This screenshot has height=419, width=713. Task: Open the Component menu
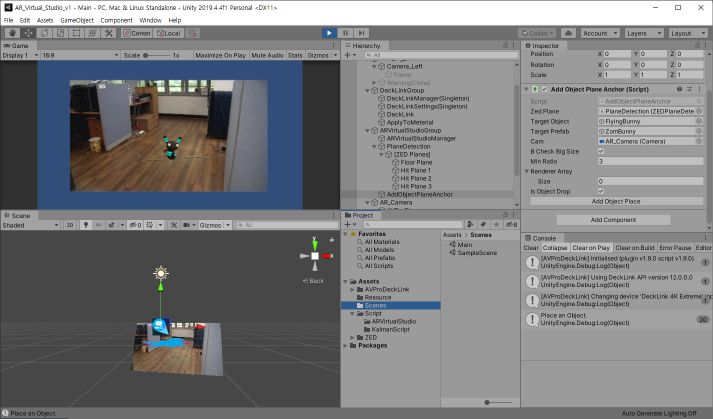116,20
